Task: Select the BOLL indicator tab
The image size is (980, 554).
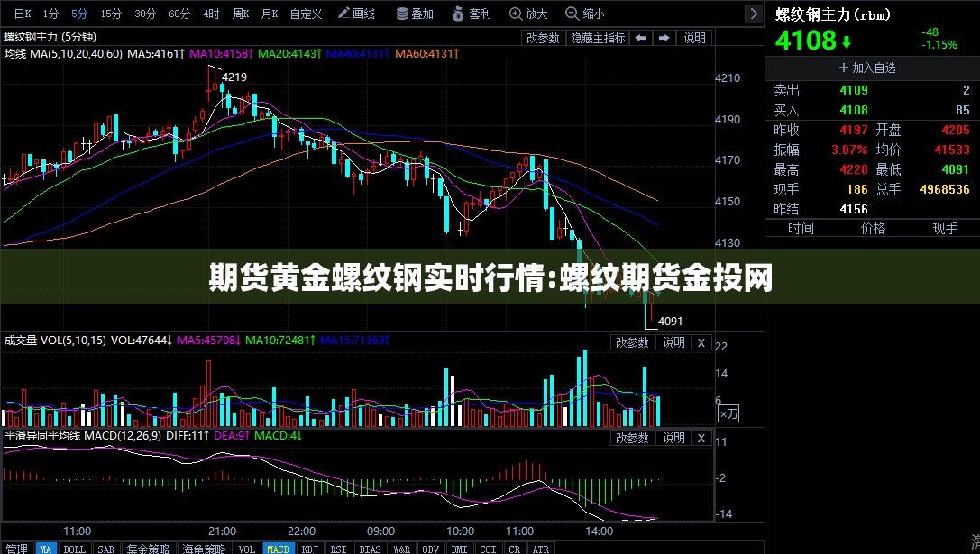Action: pos(74,549)
